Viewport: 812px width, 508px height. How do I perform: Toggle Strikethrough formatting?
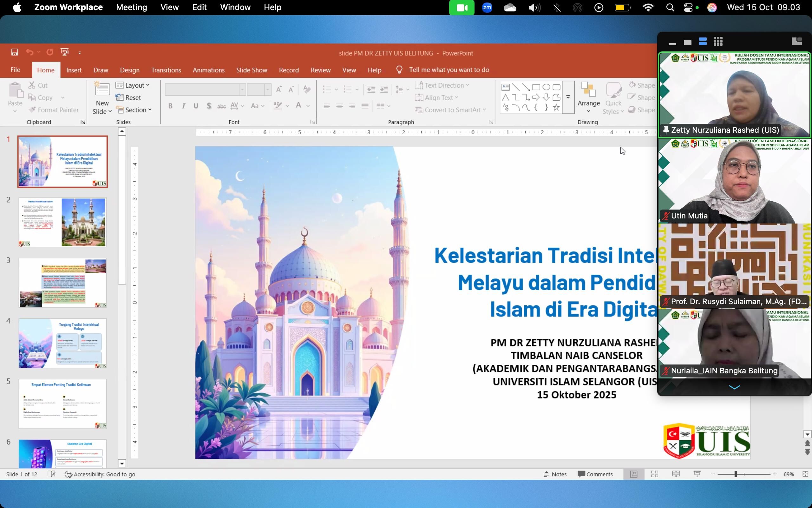pyautogui.click(x=221, y=106)
